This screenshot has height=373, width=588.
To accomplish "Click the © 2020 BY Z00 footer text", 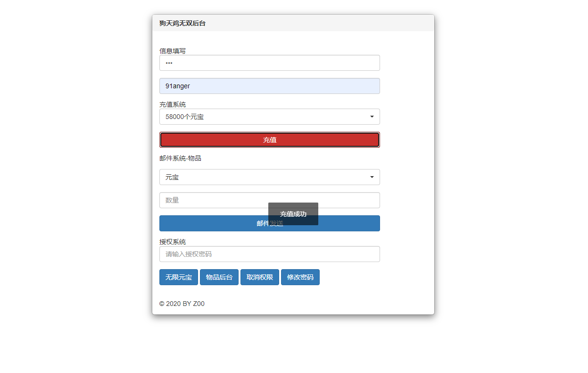I will tap(182, 304).
